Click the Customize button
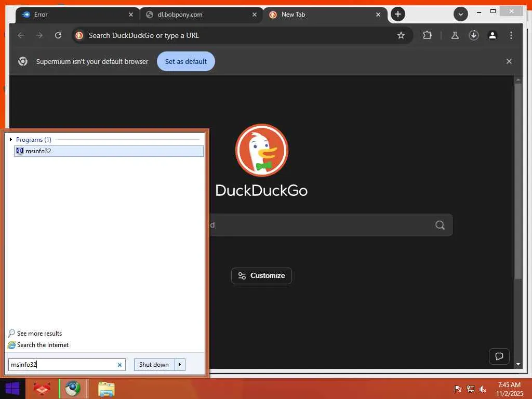This screenshot has height=399, width=532. tap(262, 276)
